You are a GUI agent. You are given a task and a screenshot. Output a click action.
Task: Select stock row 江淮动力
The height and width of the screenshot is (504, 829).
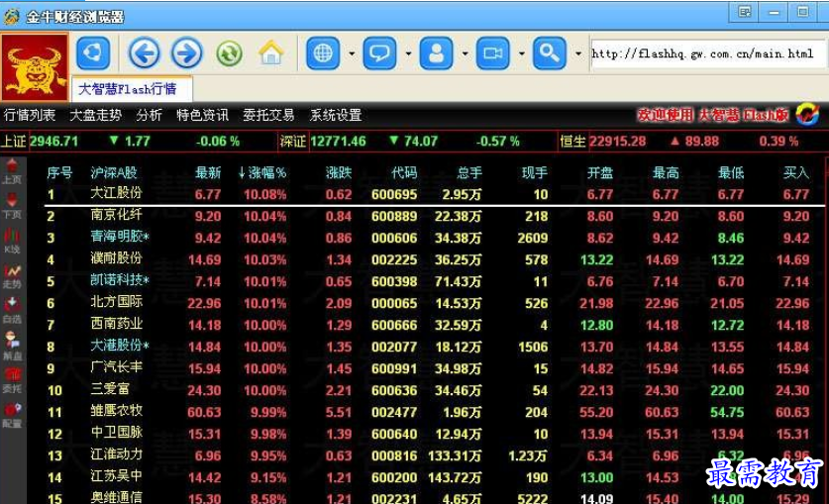coord(428,455)
